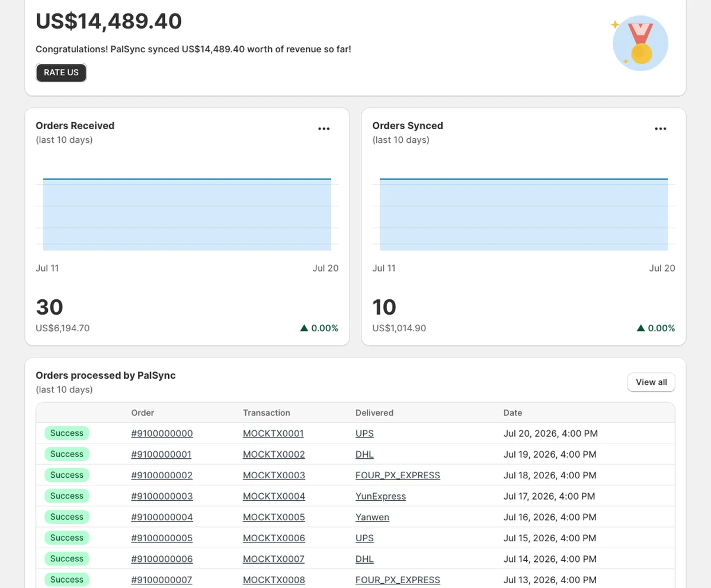Click UPS carrier link for order #9100000005
This screenshot has width=711, height=588.
point(364,538)
